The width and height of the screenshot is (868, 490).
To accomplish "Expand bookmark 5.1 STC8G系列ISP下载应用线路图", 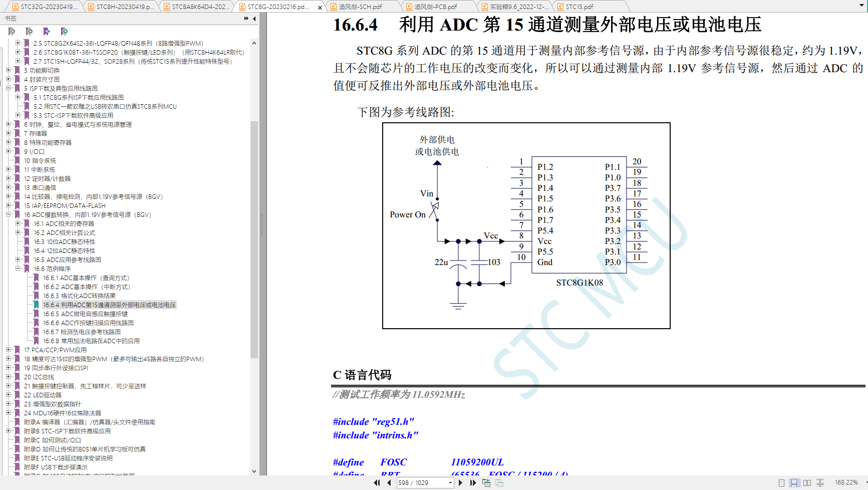I will point(18,97).
